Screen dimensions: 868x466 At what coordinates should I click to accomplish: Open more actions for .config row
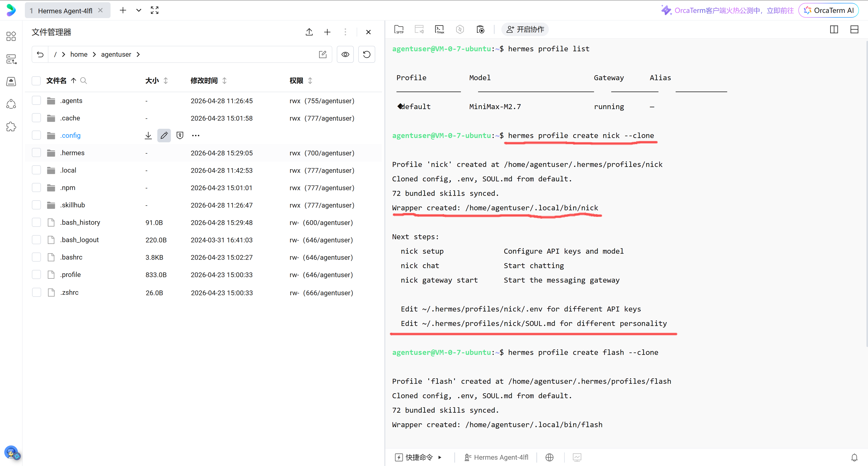click(x=196, y=135)
